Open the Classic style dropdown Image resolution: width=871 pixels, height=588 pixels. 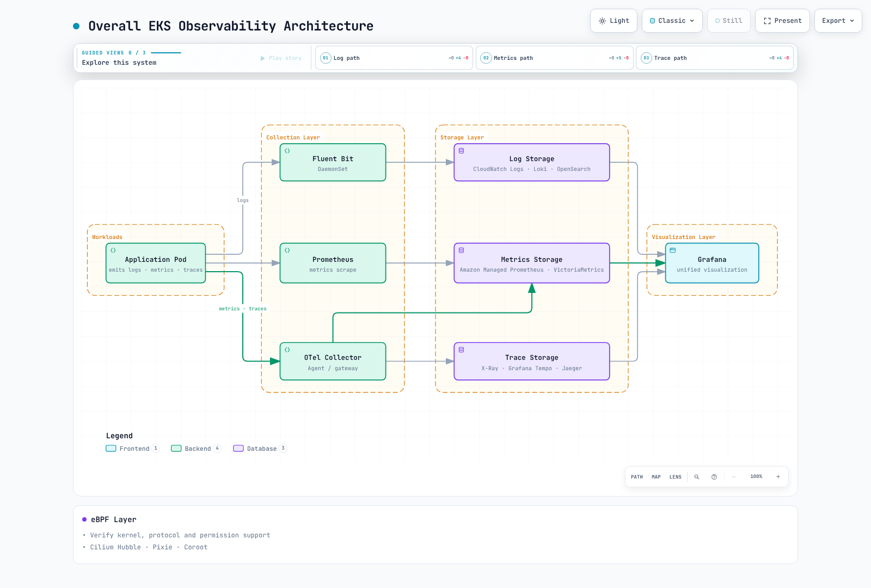pos(672,21)
